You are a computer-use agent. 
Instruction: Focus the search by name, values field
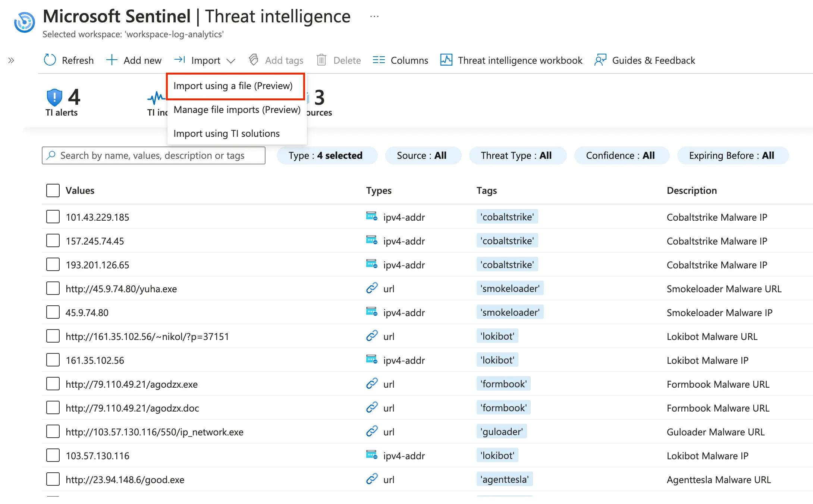coord(154,155)
